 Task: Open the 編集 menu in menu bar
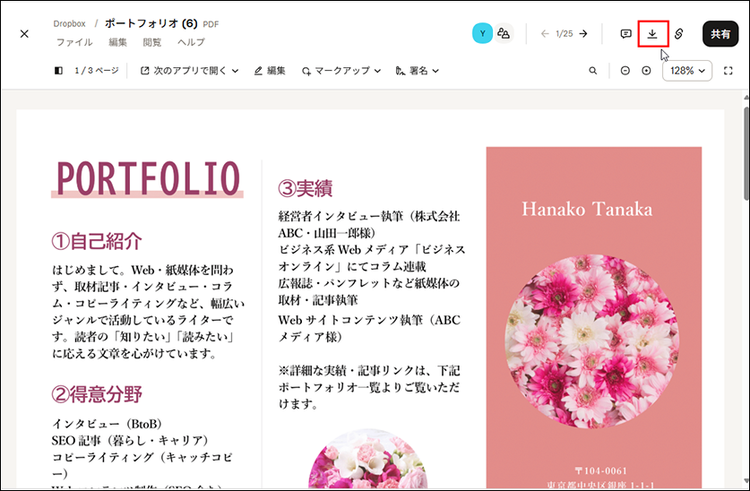[118, 42]
